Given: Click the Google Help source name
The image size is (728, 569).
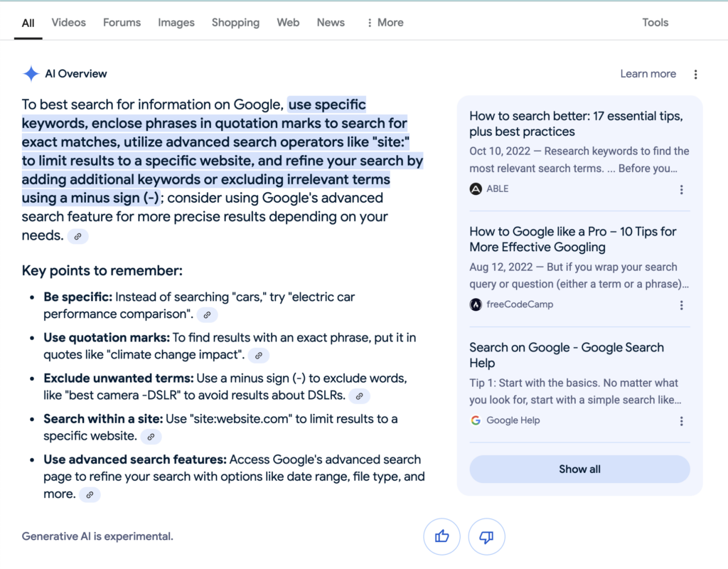Looking at the screenshot, I should 513,420.
